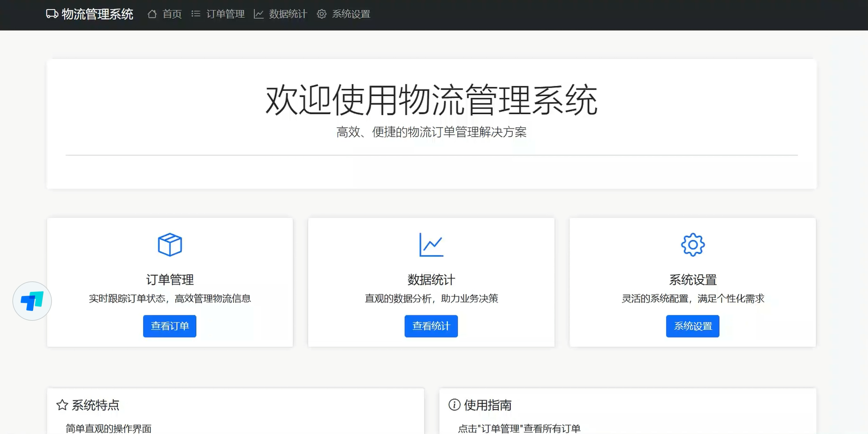Click the truck logo next to 物流管理系统

pos(52,14)
